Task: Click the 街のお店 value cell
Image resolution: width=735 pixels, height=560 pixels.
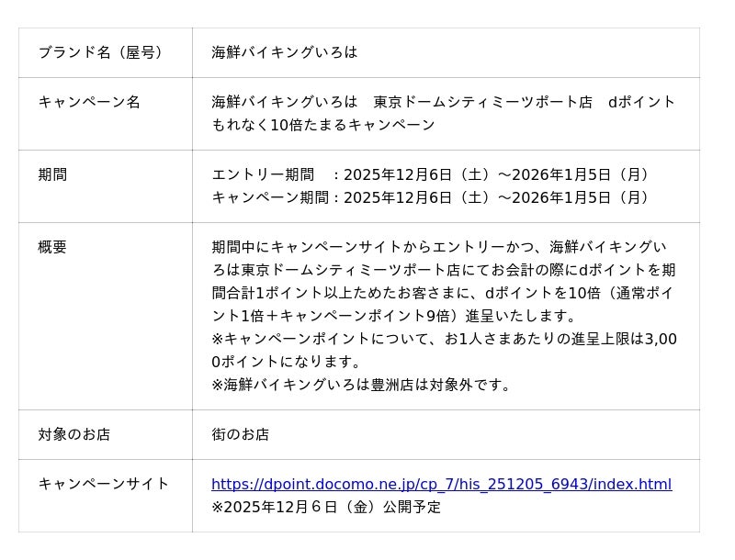Action: click(x=241, y=434)
